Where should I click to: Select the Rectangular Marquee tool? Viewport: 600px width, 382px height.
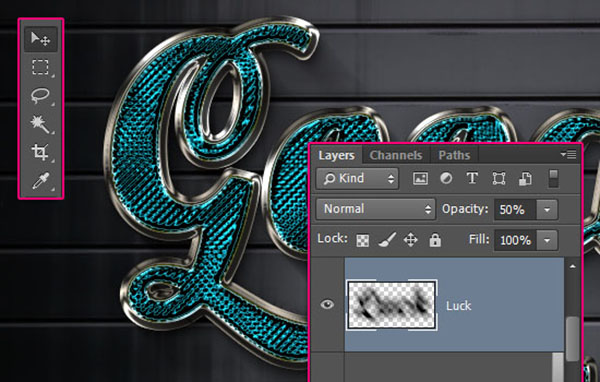pos(41,67)
